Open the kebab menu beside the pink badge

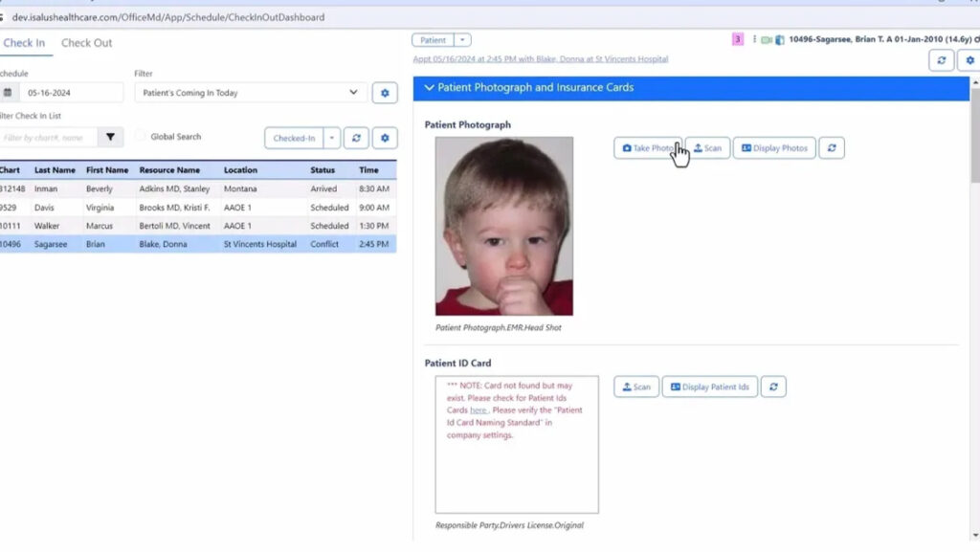(x=754, y=36)
